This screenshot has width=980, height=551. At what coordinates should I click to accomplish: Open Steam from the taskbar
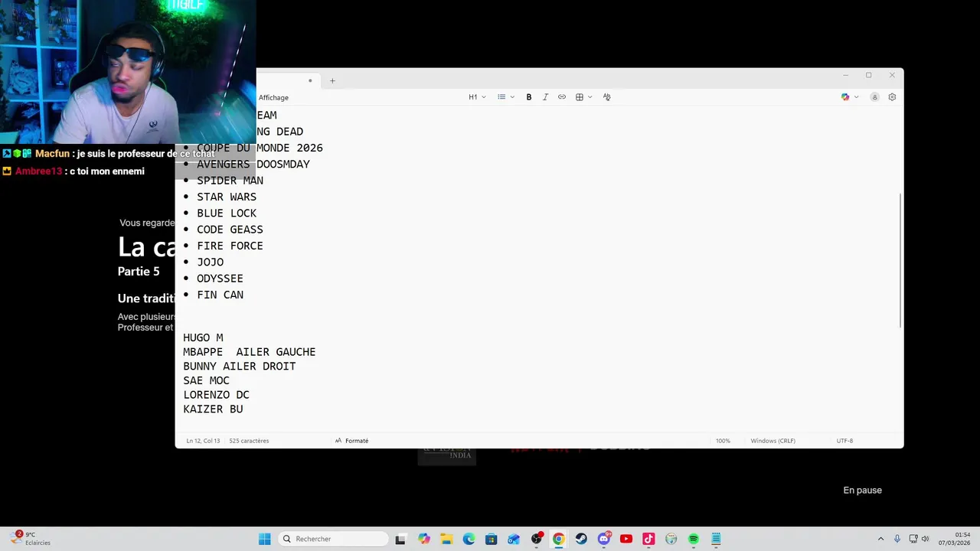581,539
